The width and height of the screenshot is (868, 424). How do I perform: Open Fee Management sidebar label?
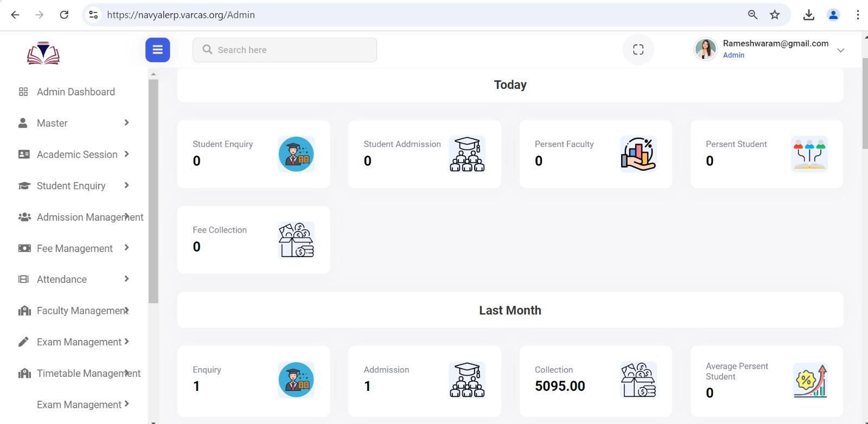tap(75, 248)
